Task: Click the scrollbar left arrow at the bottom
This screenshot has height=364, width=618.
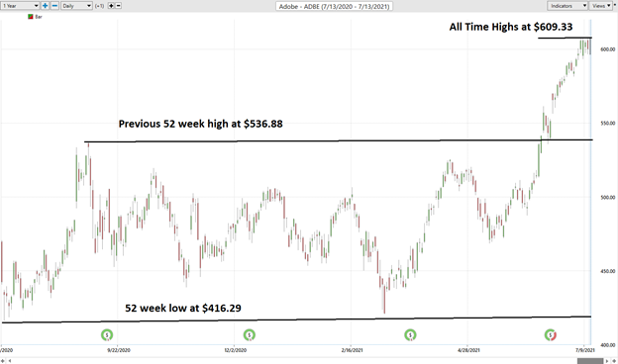Action: point(10,361)
